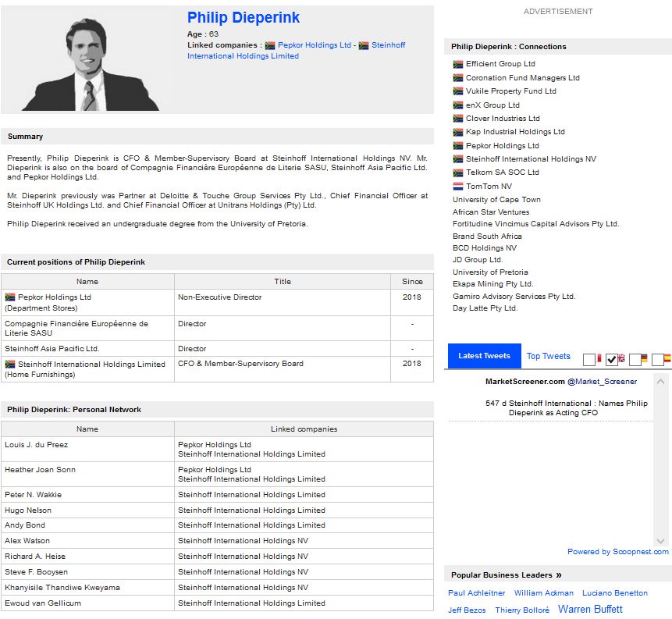Open Steve F. Booysen network entry

click(x=36, y=572)
